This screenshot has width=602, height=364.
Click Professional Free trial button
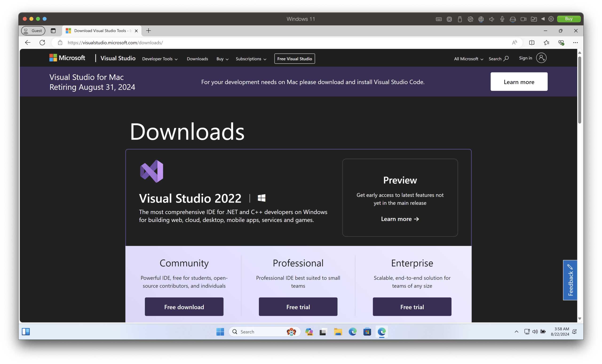coord(298,307)
